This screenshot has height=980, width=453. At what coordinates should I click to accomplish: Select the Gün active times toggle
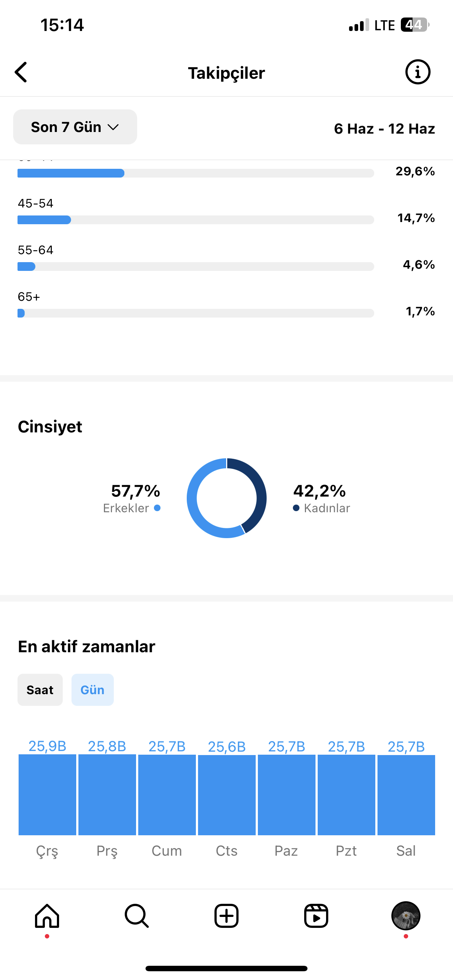click(93, 690)
